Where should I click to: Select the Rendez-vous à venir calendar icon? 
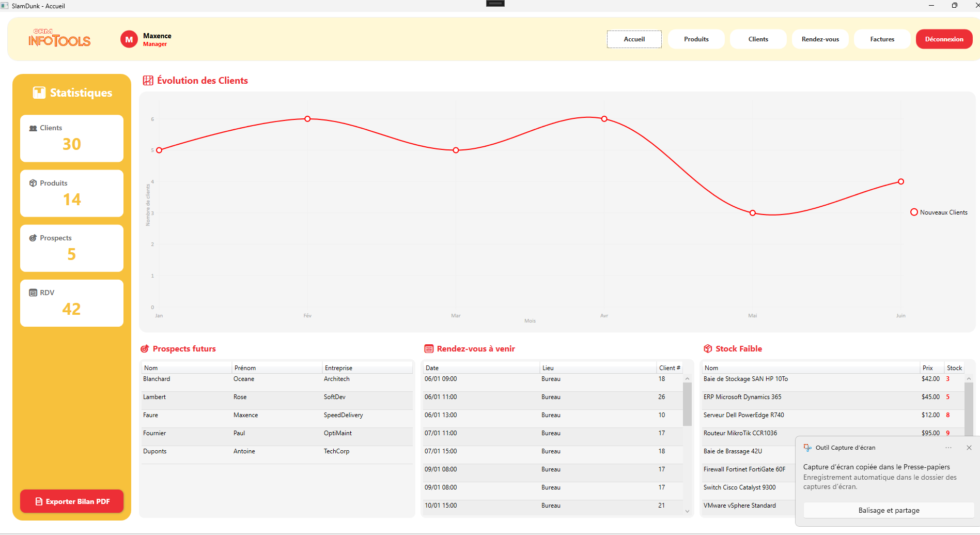(428, 348)
